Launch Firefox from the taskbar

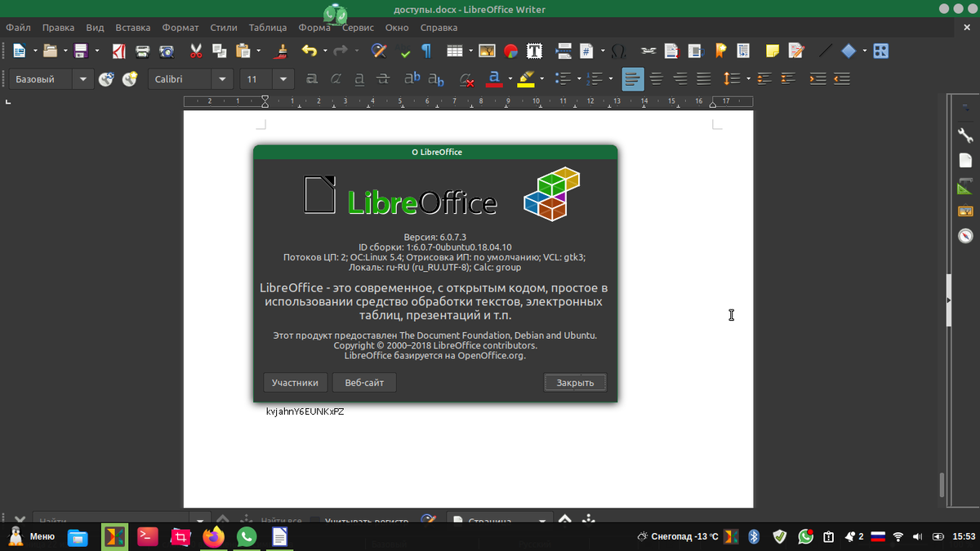click(214, 536)
